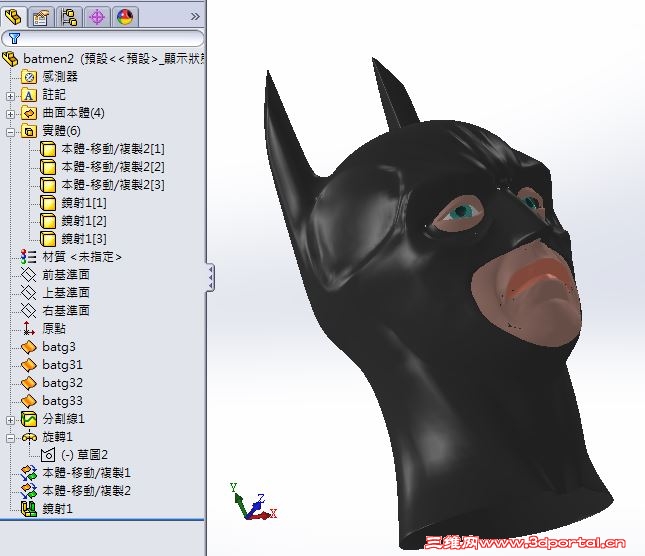
Task: Expand the 註記 annotations folder
Action: pyautogui.click(x=10, y=96)
